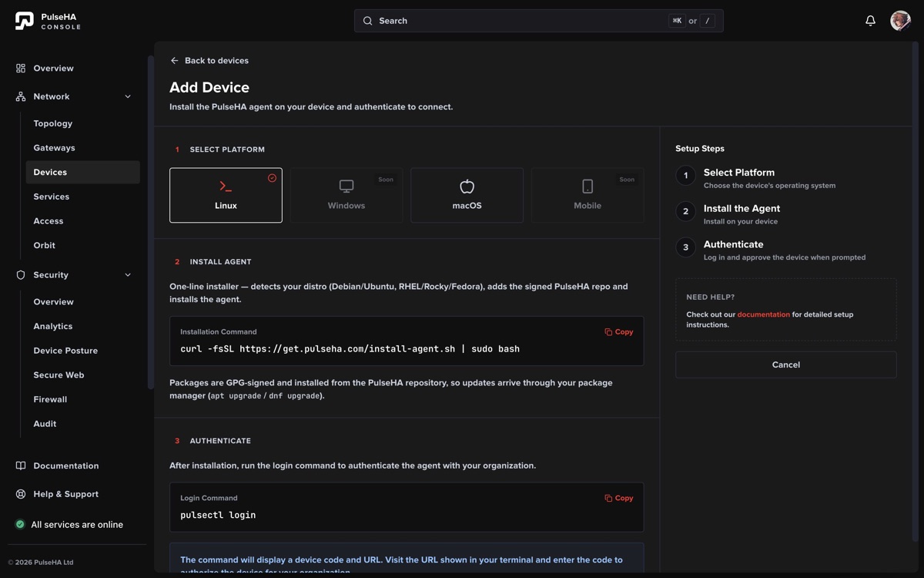Copy the Installation Command text button
Viewport: 924px width, 578px height.
pyautogui.click(x=619, y=332)
